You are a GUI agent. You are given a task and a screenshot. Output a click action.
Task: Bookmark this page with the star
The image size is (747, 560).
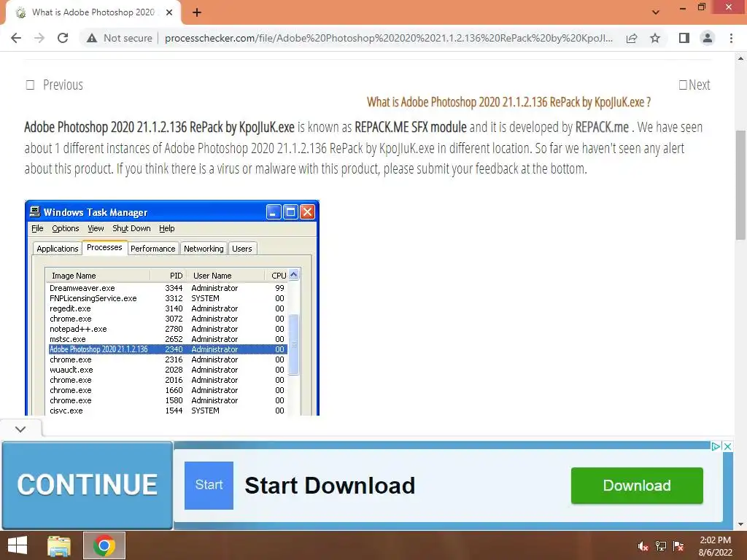coord(655,38)
